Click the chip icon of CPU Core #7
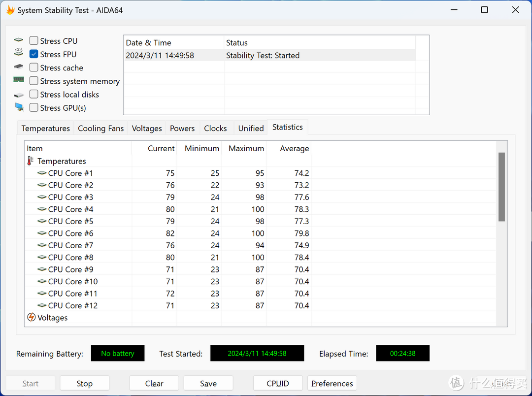The image size is (532, 396). pos(42,245)
